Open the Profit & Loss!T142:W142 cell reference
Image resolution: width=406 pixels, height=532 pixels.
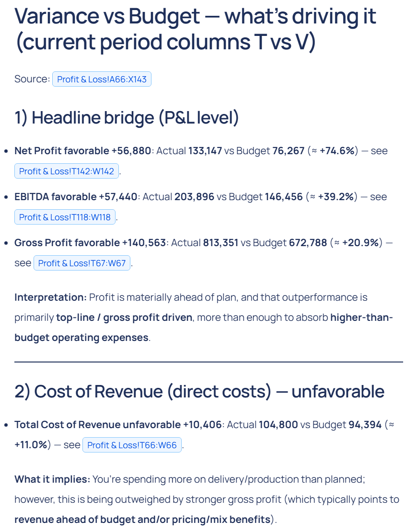tap(67, 171)
